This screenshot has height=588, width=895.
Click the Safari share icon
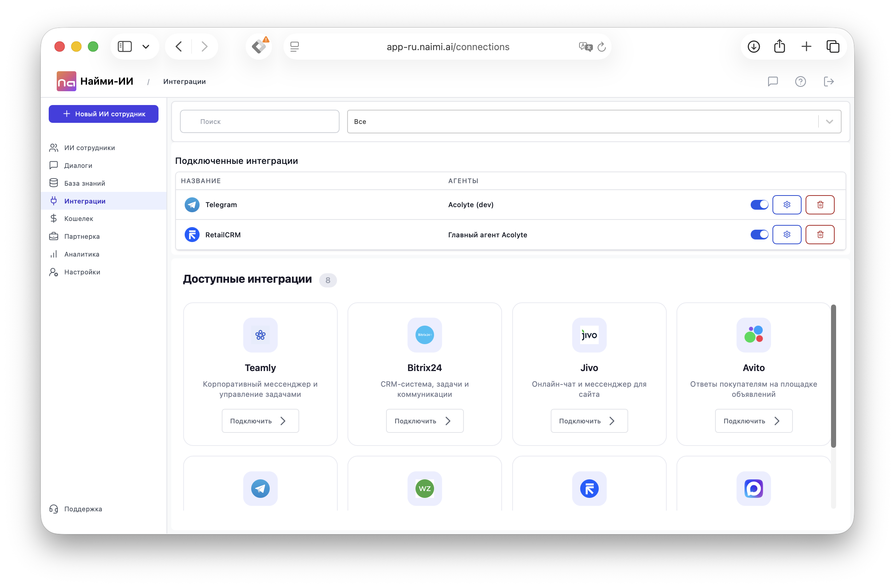click(779, 46)
